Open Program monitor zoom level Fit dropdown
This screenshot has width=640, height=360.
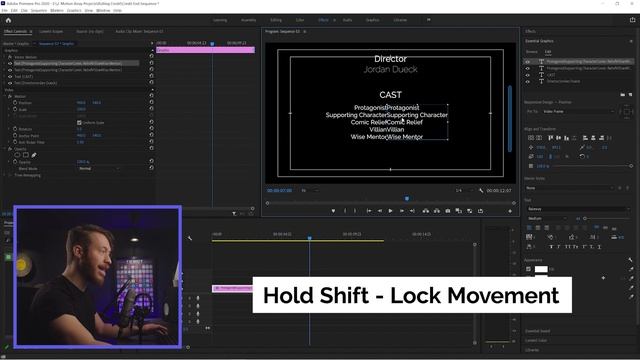pyautogui.click(x=309, y=191)
